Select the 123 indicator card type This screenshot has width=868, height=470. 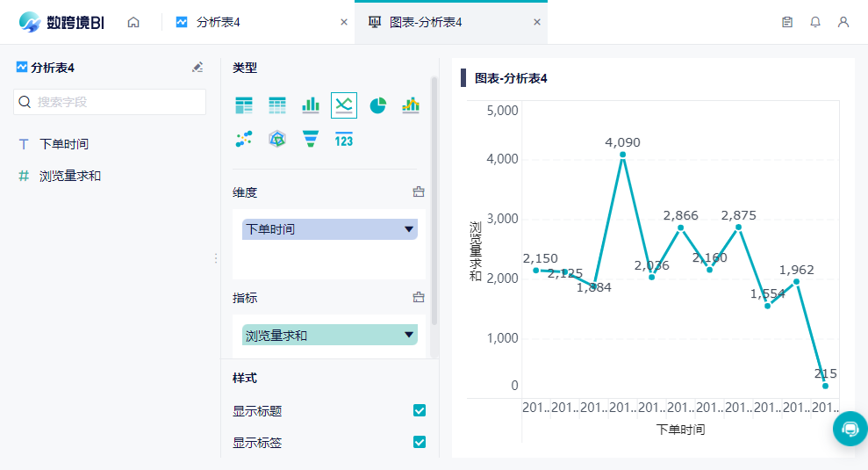(344, 139)
